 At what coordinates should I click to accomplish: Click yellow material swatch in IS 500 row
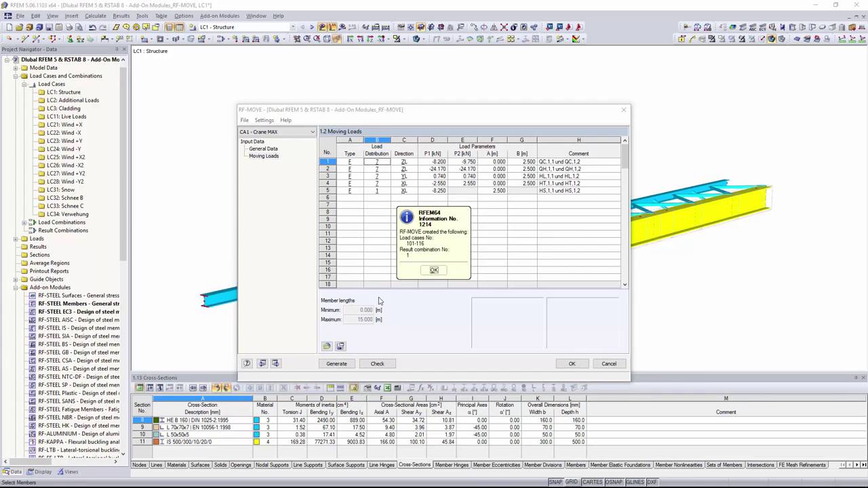tap(257, 442)
